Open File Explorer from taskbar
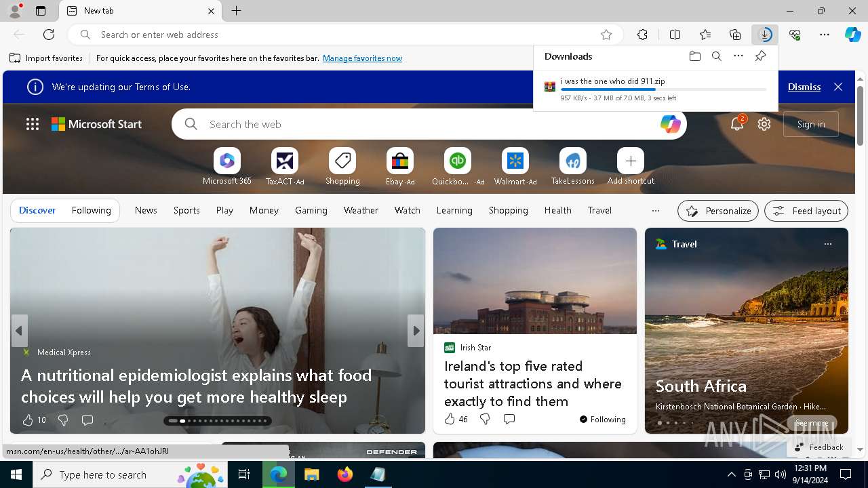 click(312, 474)
